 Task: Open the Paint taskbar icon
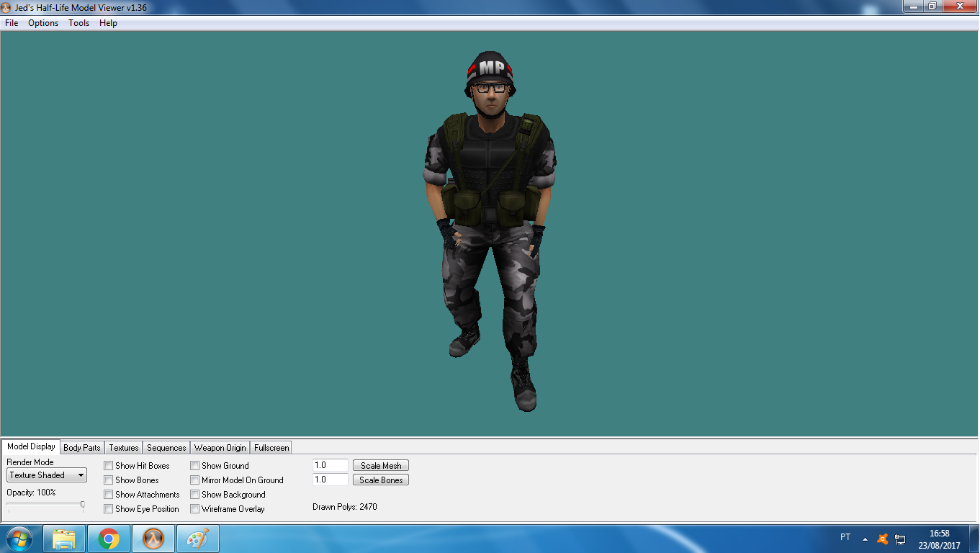point(197,539)
